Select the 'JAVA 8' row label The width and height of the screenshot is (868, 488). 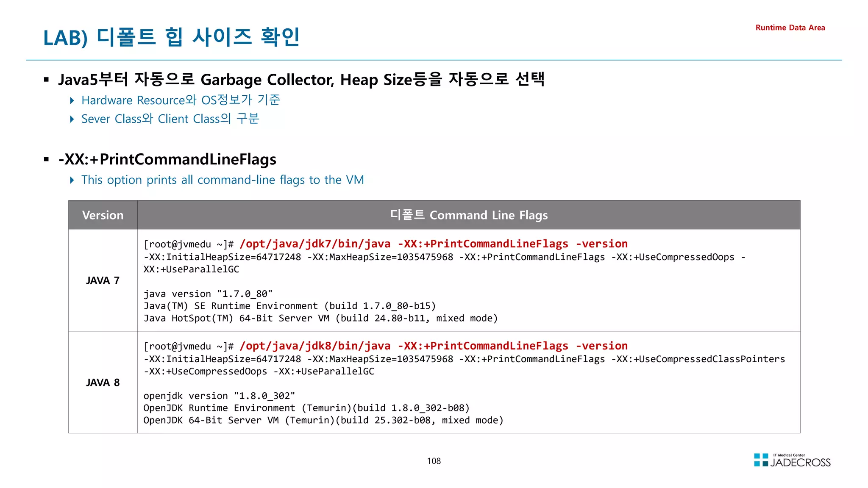[x=103, y=383]
